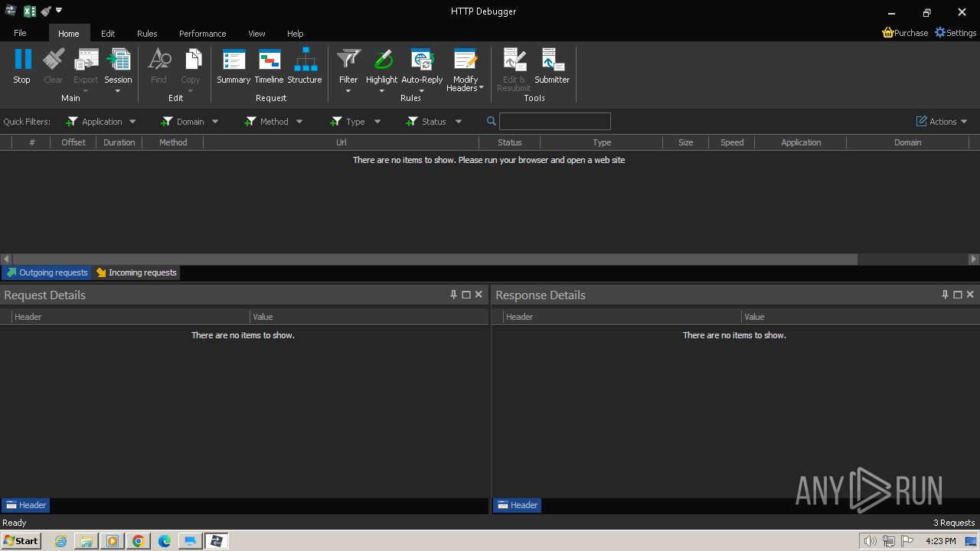The width and height of the screenshot is (980, 551).
Task: Open the Submitter tool
Action: (x=552, y=60)
